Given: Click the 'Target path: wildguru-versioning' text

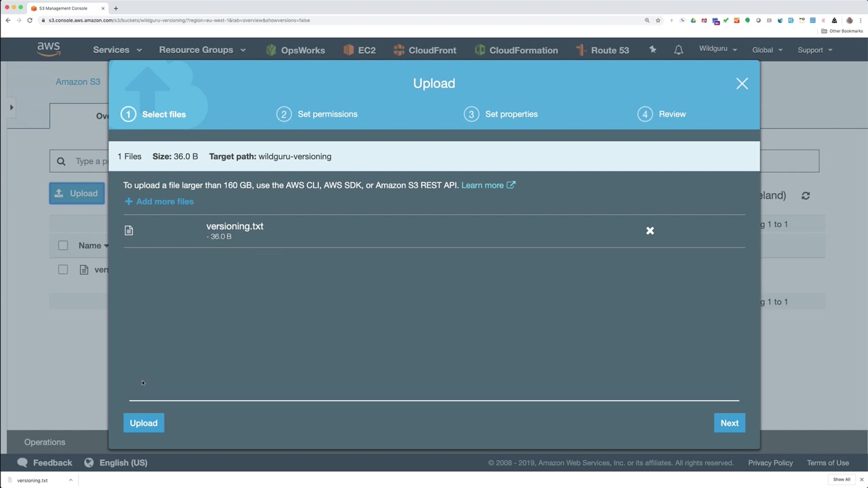Looking at the screenshot, I should [x=271, y=157].
